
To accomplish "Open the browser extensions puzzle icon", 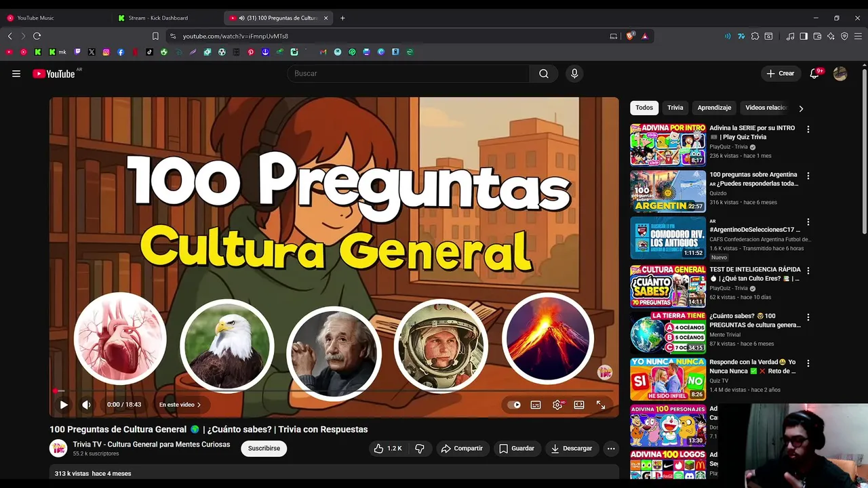I will tap(755, 36).
